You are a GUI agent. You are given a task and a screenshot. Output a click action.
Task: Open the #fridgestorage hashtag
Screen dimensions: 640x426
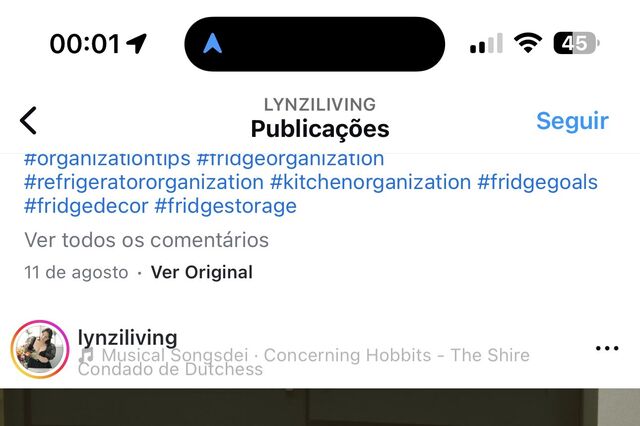tap(226, 206)
